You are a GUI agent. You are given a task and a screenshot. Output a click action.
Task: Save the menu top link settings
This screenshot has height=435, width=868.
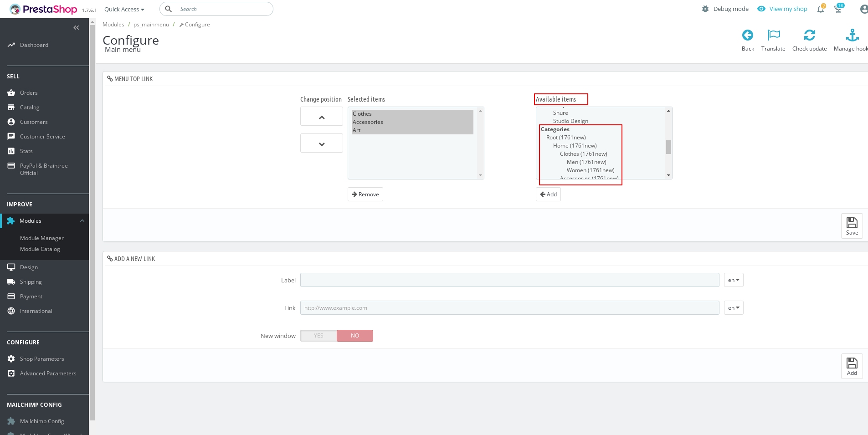(x=852, y=225)
